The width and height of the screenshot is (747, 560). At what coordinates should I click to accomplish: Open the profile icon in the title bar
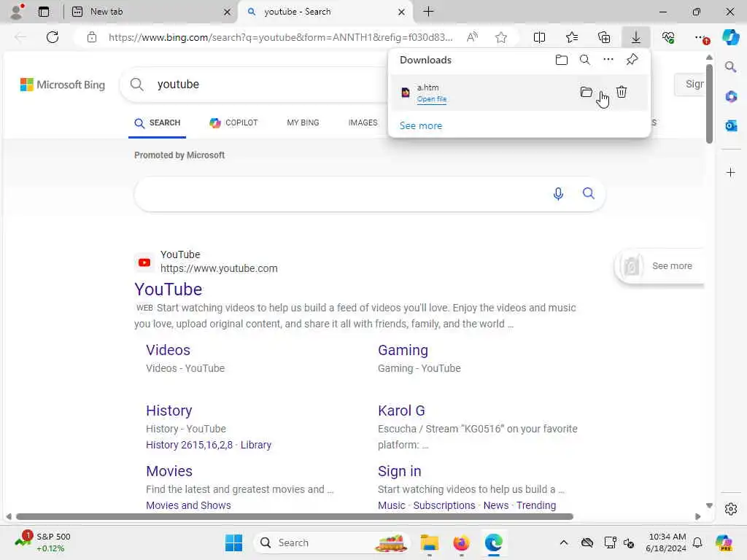click(x=17, y=12)
